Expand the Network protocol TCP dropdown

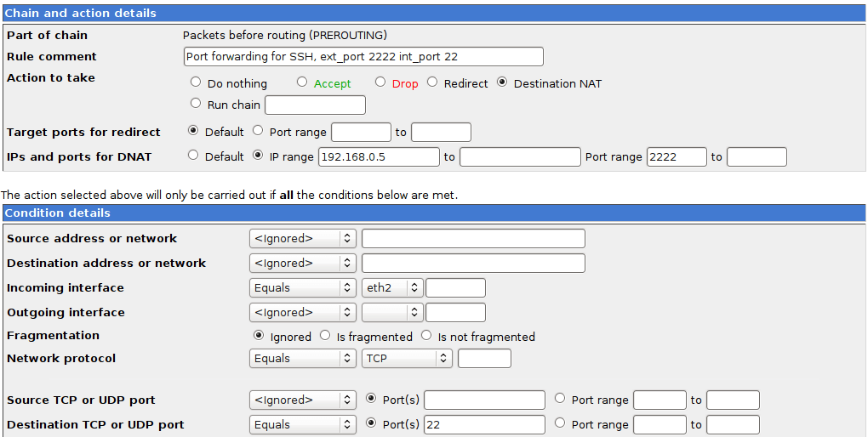click(x=406, y=359)
